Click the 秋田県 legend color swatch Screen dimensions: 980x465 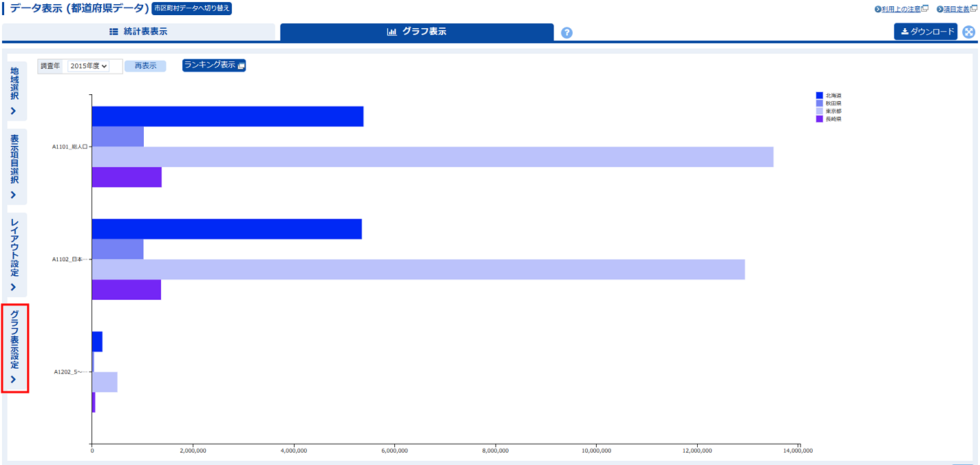(x=820, y=103)
